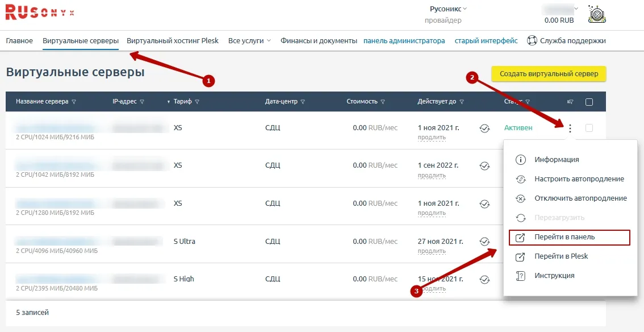Click the filter icon in Стоимость header
Screen dimensions: 644x332
click(x=383, y=102)
